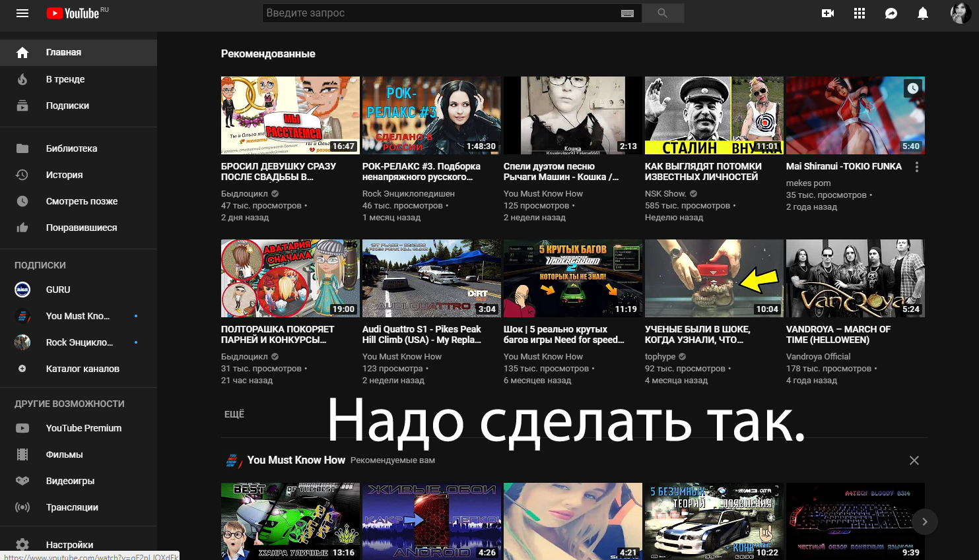Play the 5 крутых багов thumbnail
Screen dimensions: 979x560
coord(573,278)
